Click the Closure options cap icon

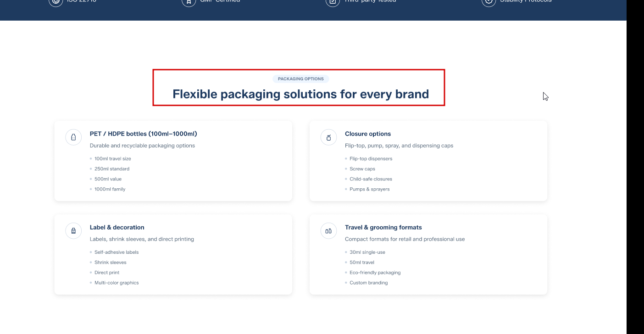(328, 137)
